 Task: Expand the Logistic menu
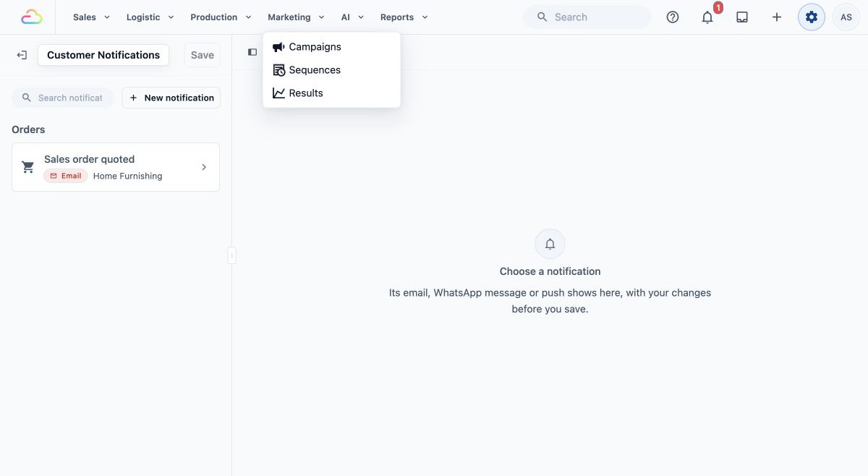click(150, 17)
